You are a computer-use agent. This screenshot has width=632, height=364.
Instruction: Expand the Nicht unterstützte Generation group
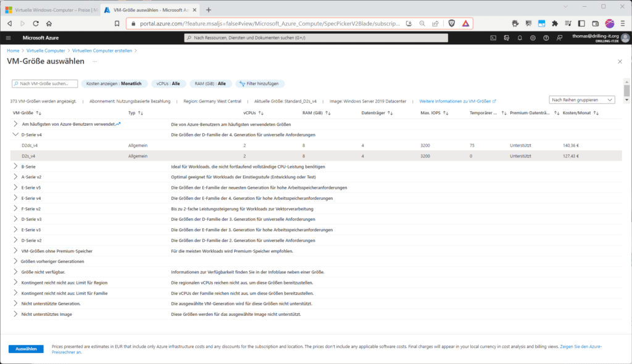(15, 304)
